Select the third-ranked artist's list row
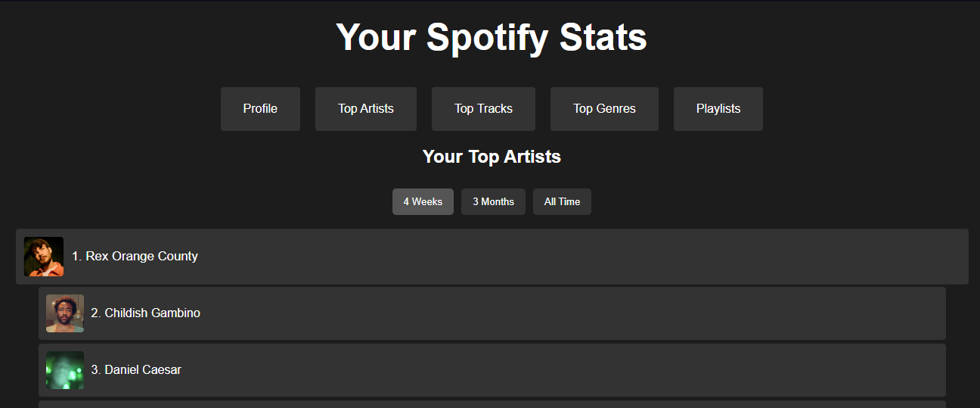The height and width of the screenshot is (408, 980). [492, 370]
